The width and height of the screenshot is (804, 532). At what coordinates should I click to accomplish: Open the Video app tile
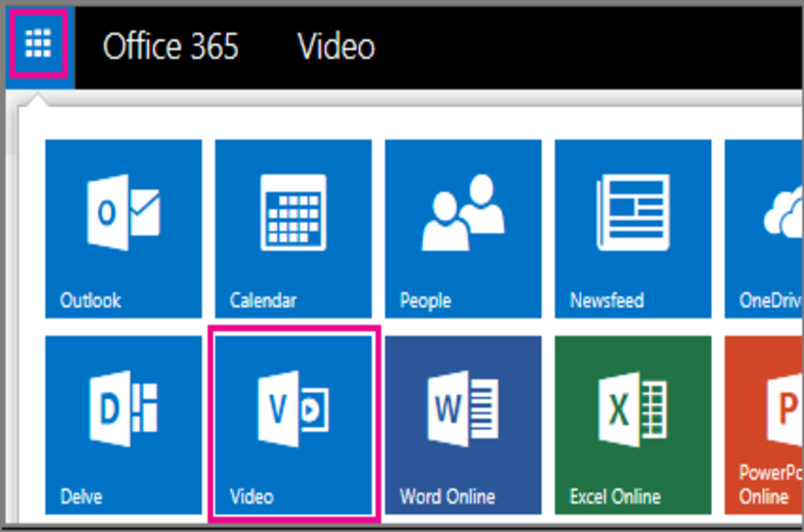[x=293, y=425]
